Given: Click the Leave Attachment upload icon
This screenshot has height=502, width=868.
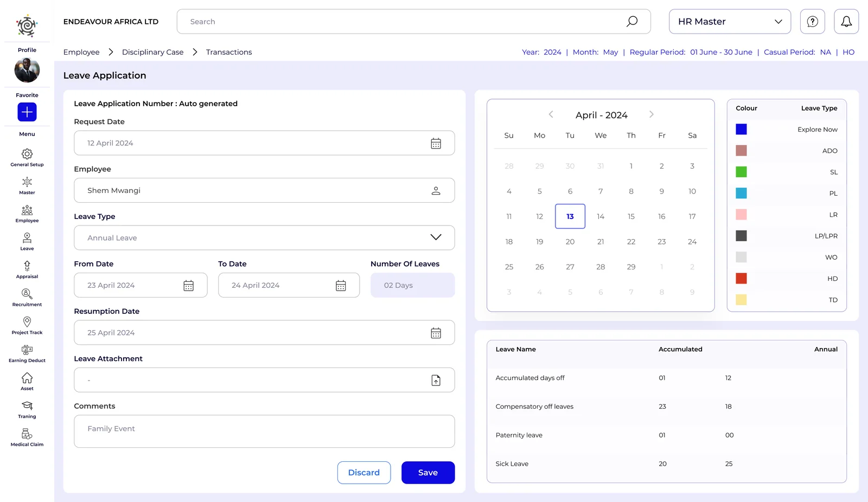Looking at the screenshot, I should (436, 381).
